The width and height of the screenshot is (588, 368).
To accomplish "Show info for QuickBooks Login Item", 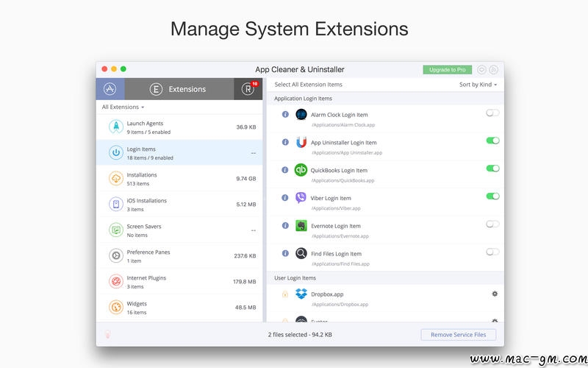I will click(285, 170).
